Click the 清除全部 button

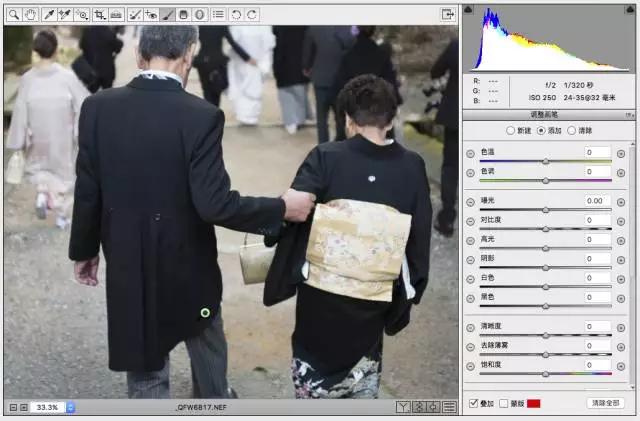coord(606,403)
